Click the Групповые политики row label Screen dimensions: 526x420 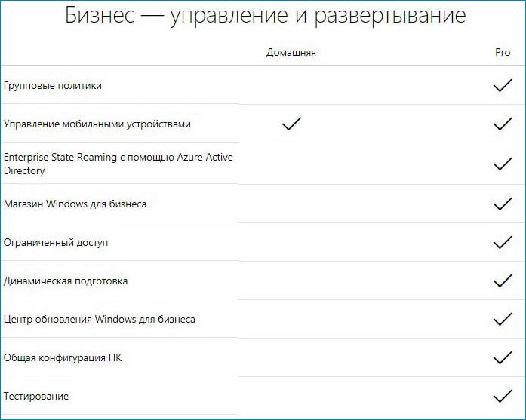point(53,85)
